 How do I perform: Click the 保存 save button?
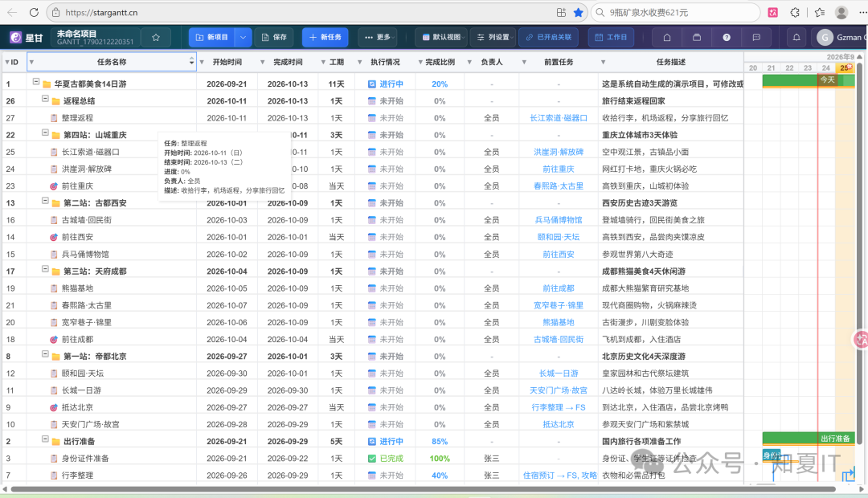point(274,37)
